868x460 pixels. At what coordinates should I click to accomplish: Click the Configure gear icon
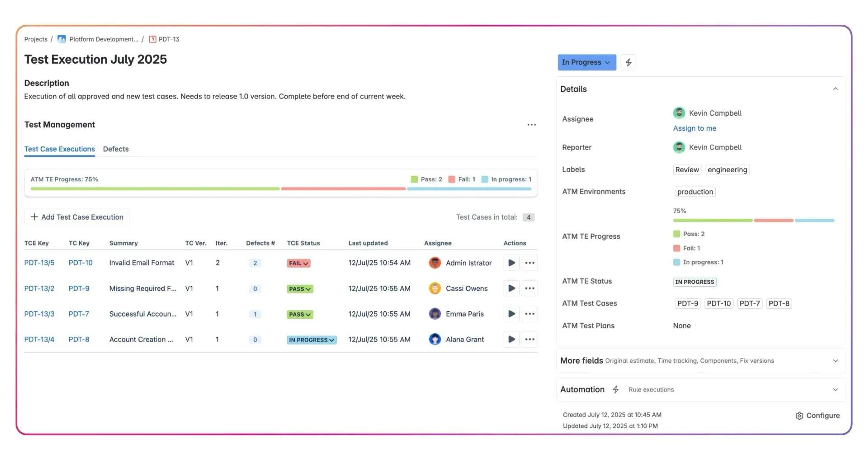tap(799, 416)
